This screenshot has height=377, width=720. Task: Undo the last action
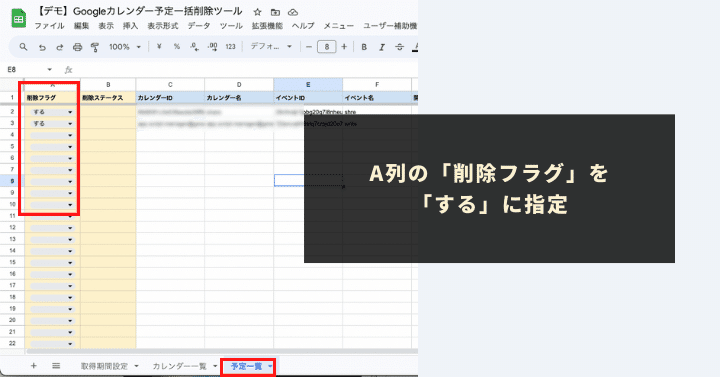[42, 47]
